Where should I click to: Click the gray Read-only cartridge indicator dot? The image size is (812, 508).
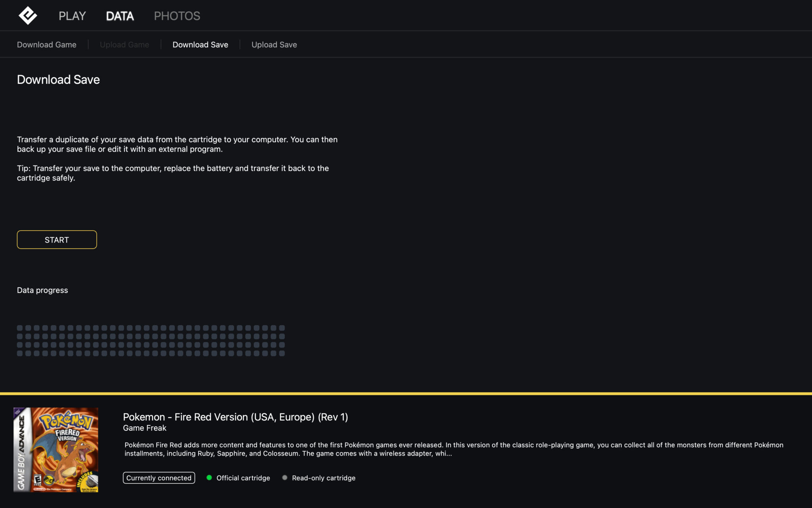(285, 477)
